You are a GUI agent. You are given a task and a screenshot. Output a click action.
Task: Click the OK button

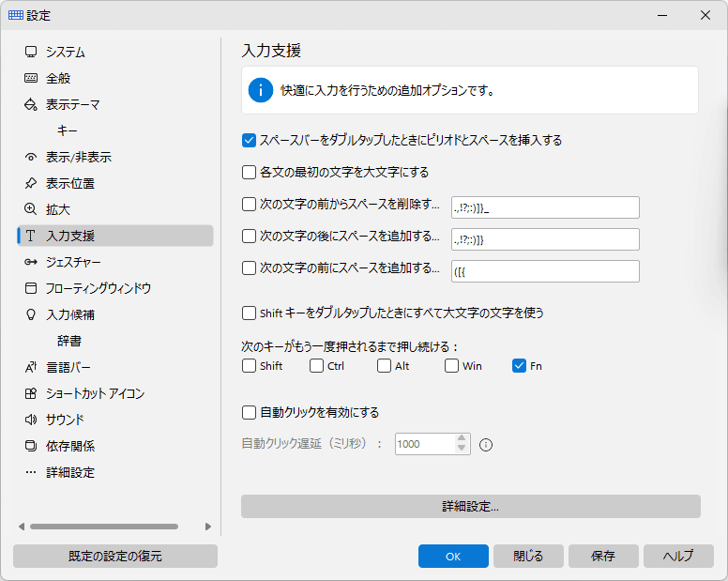coord(453,556)
